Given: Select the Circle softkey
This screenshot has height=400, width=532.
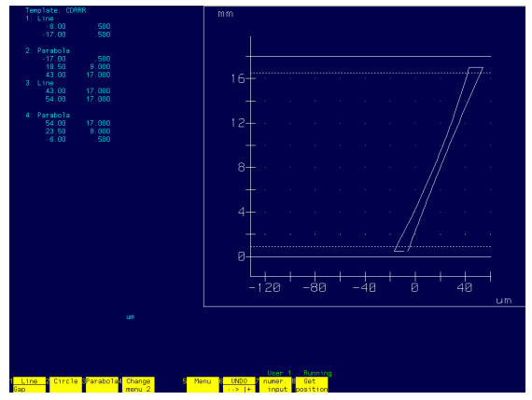Looking at the screenshot, I should (66, 385).
